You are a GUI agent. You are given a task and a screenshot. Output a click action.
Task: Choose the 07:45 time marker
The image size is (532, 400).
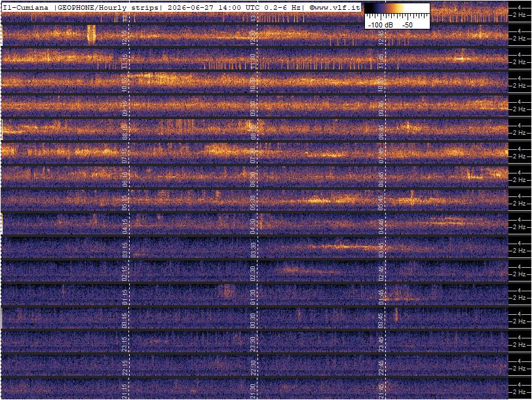[381, 155]
